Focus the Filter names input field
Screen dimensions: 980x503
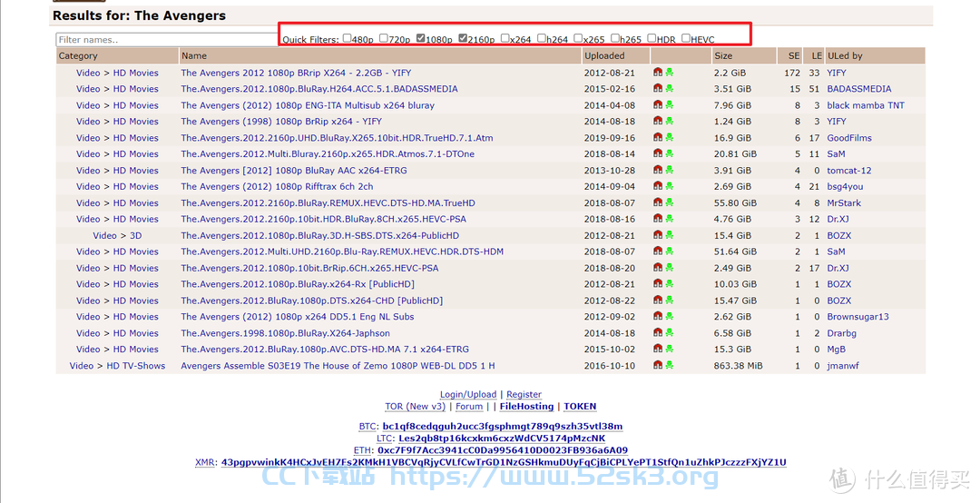[x=168, y=39]
